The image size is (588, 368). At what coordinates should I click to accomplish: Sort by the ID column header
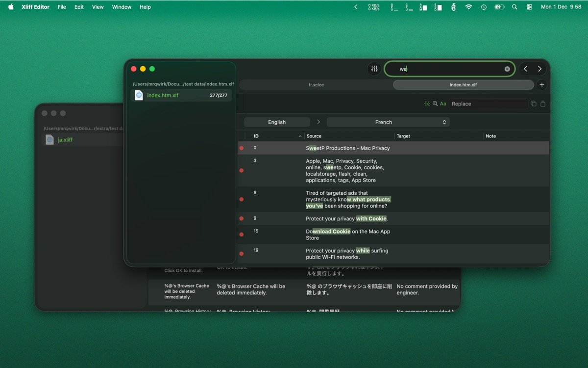click(277, 136)
